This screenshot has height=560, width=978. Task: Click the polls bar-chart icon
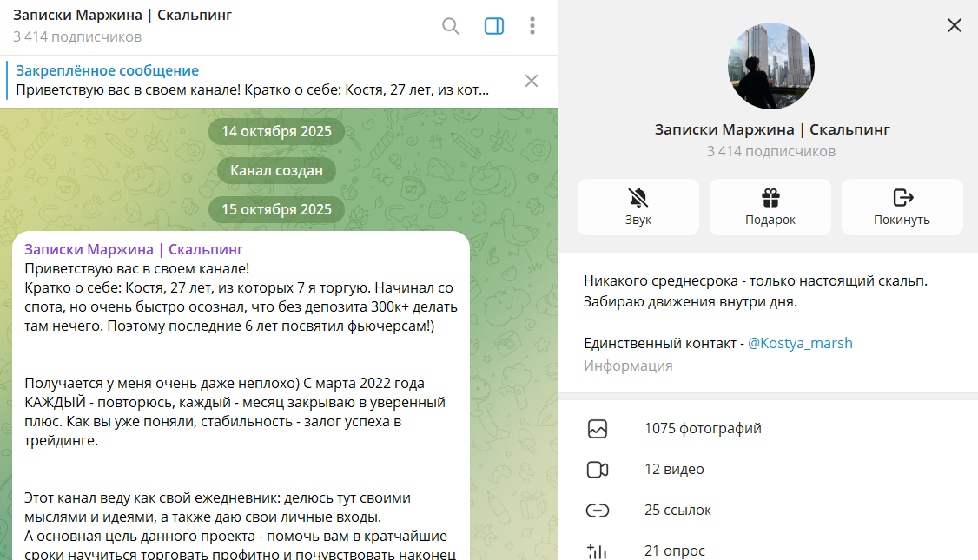tap(597, 551)
